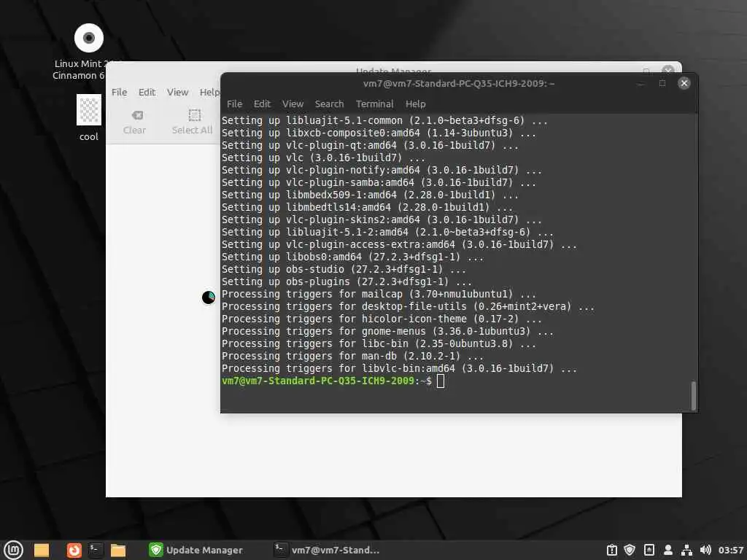
Task: Click the line 'Setting up vlc (3.0.16-1build7)'
Action: (x=323, y=157)
